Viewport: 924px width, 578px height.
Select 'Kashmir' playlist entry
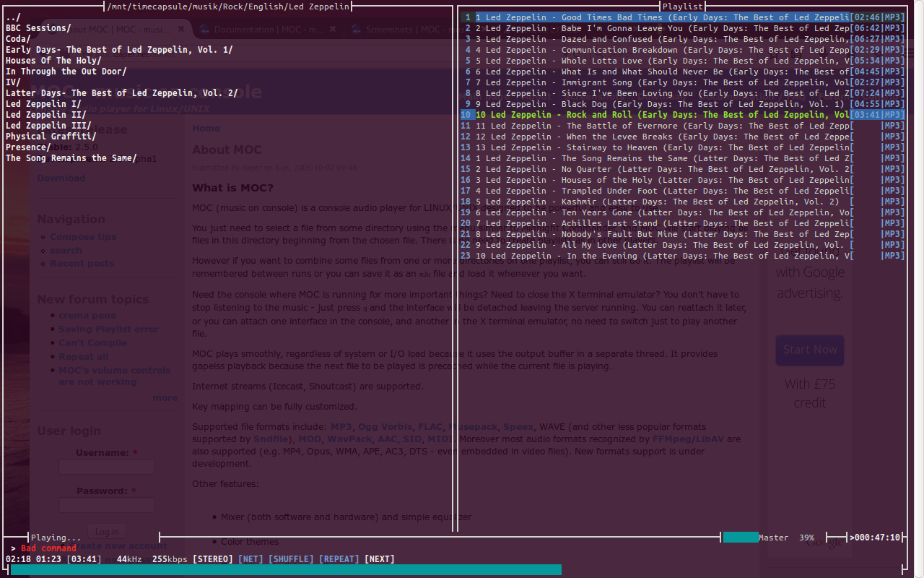pos(682,202)
